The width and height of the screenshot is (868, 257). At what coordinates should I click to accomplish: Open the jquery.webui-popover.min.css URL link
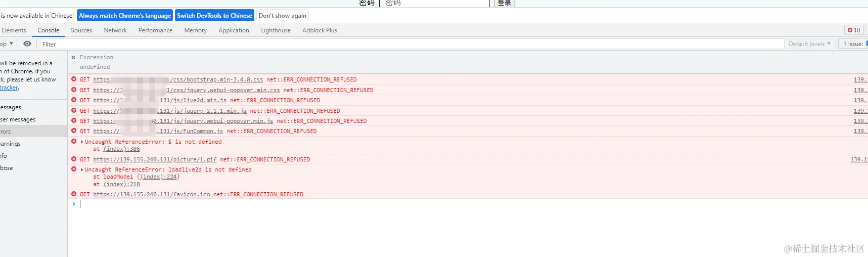point(187,91)
